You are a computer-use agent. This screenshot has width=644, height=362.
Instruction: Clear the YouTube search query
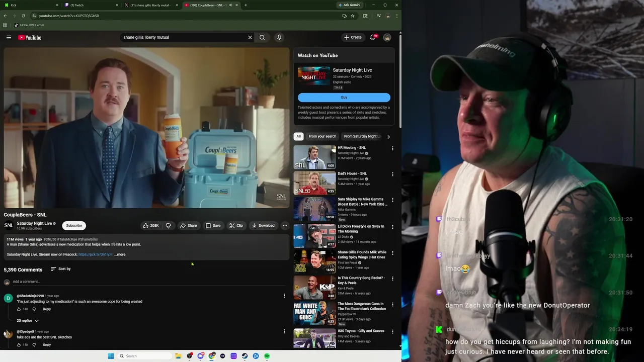[250, 37]
